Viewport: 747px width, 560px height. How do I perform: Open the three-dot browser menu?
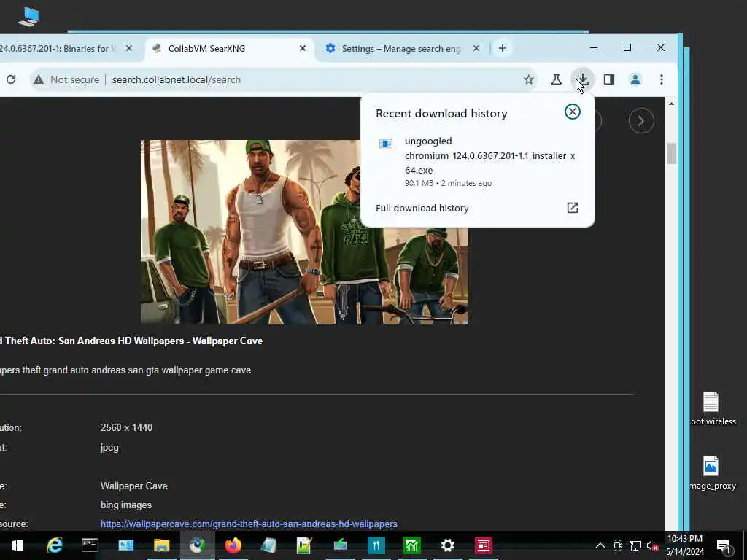(x=661, y=79)
